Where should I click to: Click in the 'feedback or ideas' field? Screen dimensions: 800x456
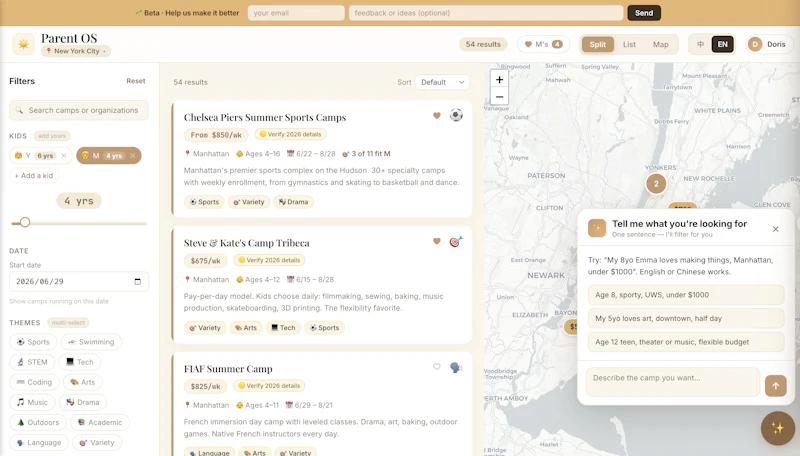pyautogui.click(x=486, y=13)
